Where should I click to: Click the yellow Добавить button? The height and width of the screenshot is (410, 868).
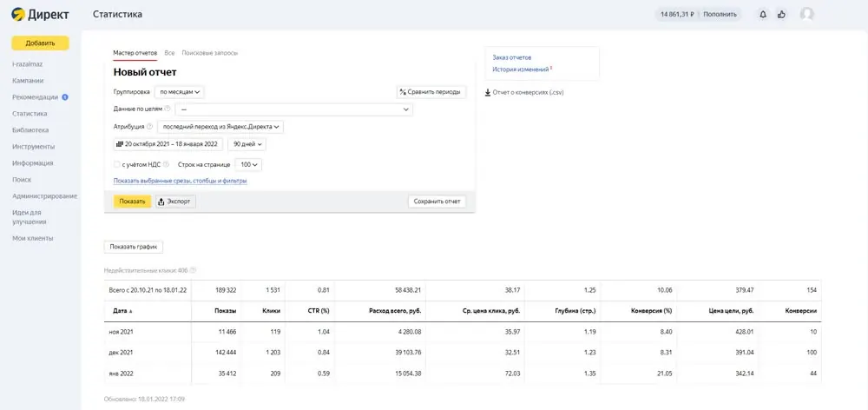(x=41, y=43)
